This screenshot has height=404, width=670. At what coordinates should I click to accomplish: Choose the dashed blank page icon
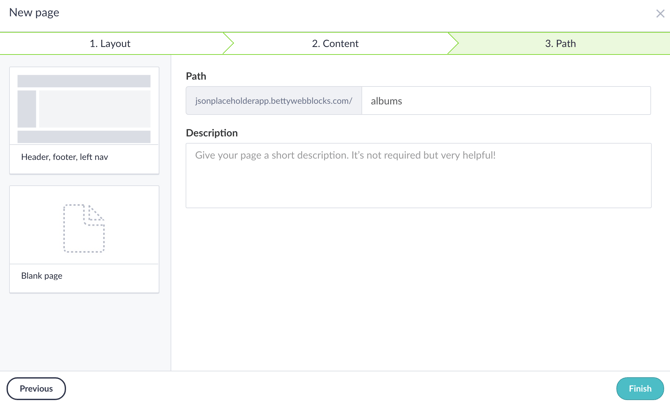pos(84,228)
